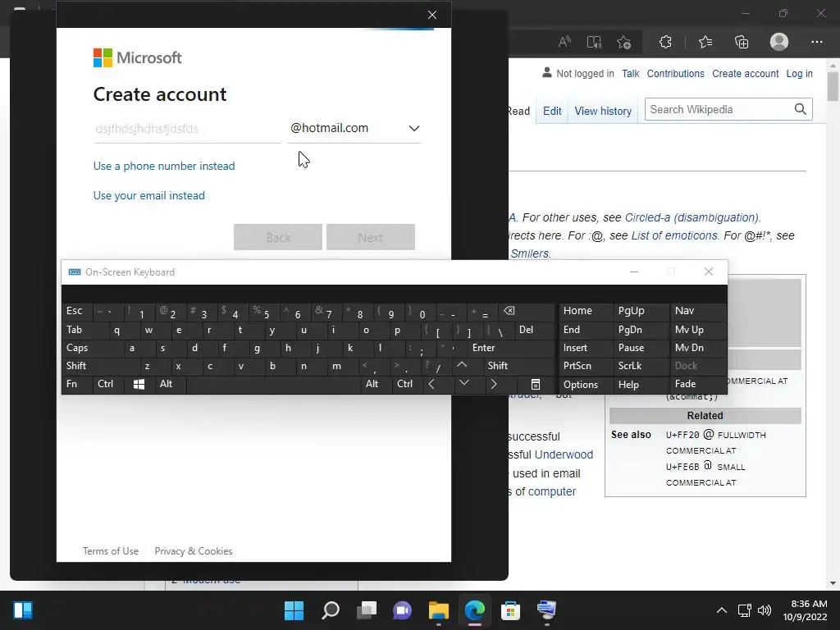The width and height of the screenshot is (840, 630).
Task: Open the Wikipedia View history tab
Action: 603,111
